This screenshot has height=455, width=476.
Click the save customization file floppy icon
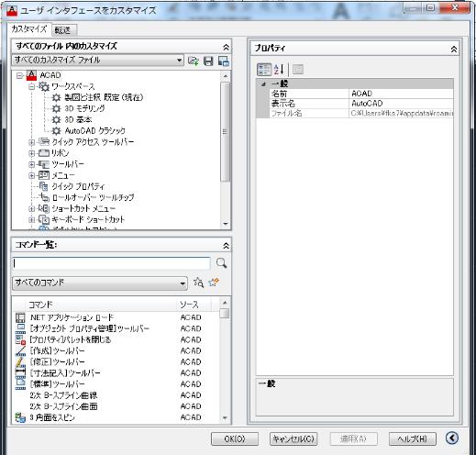pos(208,61)
